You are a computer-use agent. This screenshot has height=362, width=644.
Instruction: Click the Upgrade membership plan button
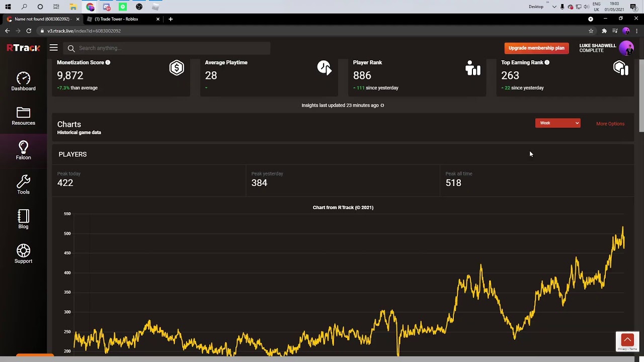tap(536, 48)
